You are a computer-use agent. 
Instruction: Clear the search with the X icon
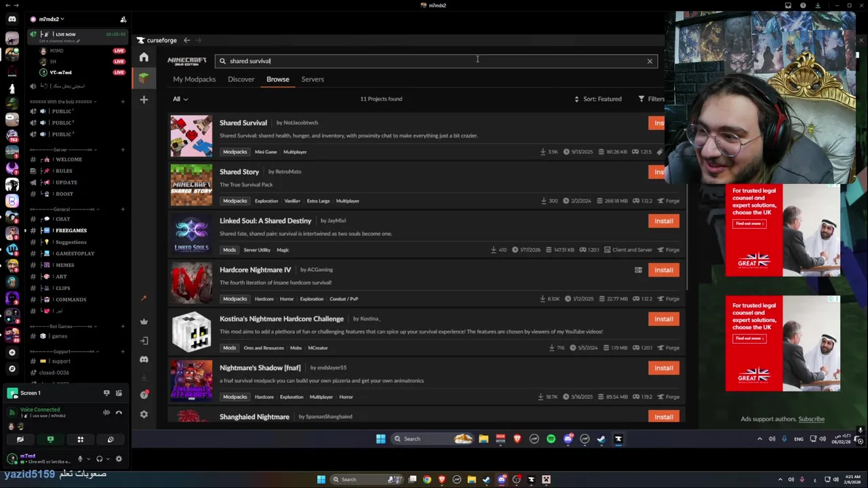(650, 61)
